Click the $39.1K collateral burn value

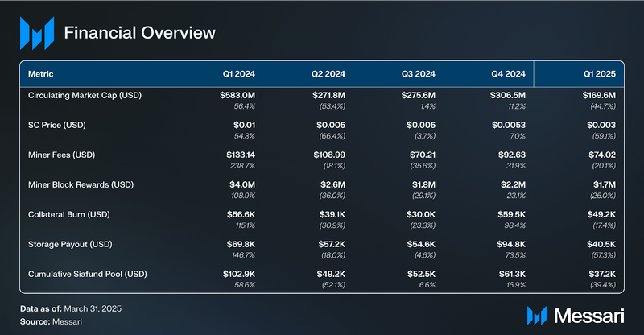332,214
